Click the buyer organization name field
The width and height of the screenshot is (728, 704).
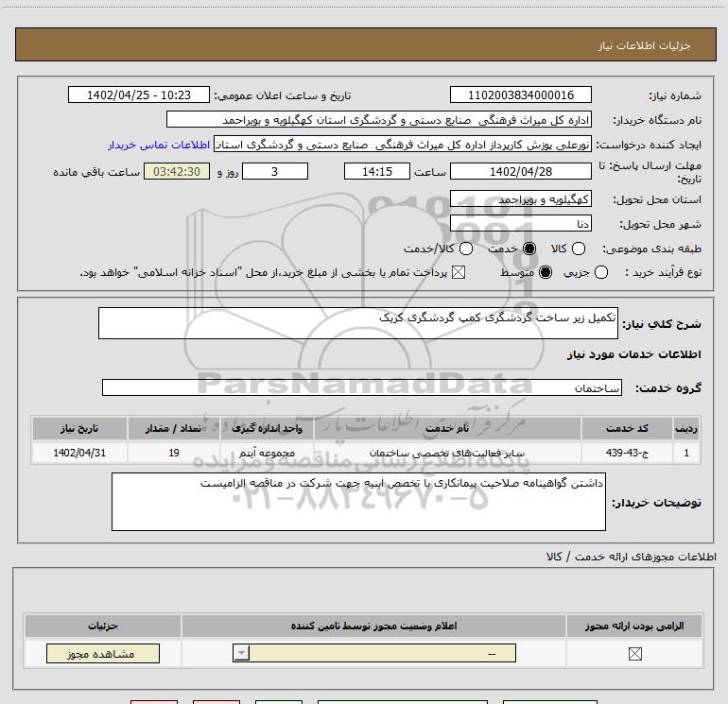coord(379,120)
